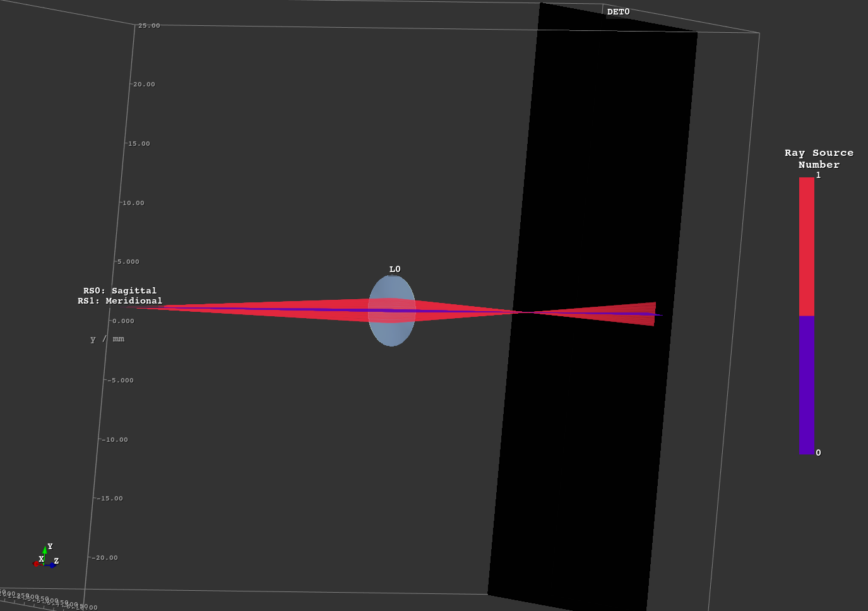868x611 pixels.
Task: Click the -10.00 axis tick label
Action: coord(115,440)
